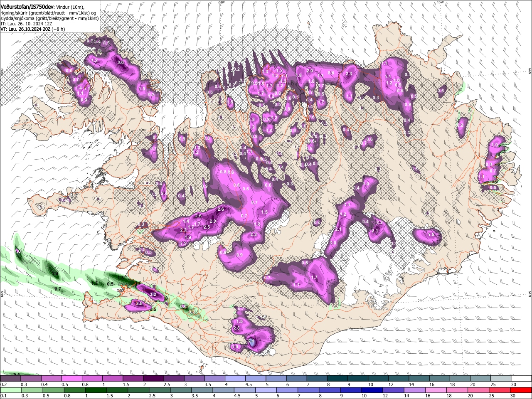
Task: Select the 'IT: Lau. 26. 10. 2024 12Z' line
Action: tap(26, 24)
